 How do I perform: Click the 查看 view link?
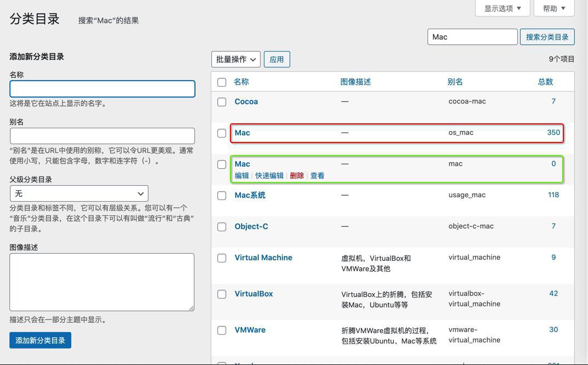(317, 175)
